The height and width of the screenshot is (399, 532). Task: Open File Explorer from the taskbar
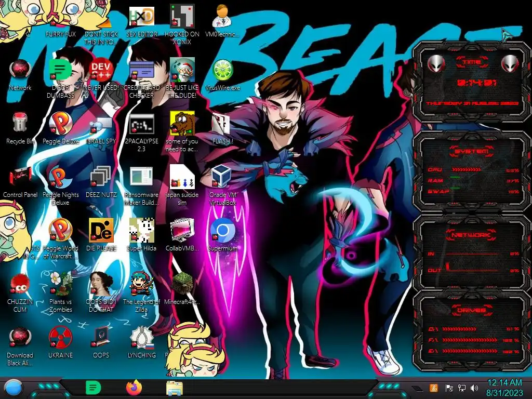pos(175,388)
